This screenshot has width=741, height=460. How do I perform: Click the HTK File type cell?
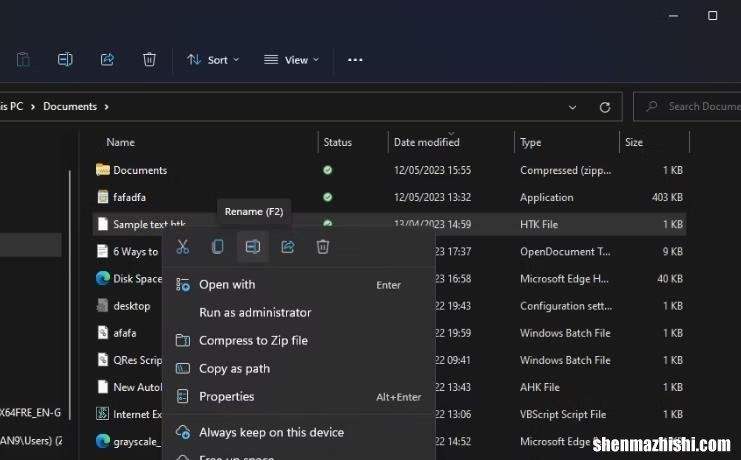click(539, 225)
